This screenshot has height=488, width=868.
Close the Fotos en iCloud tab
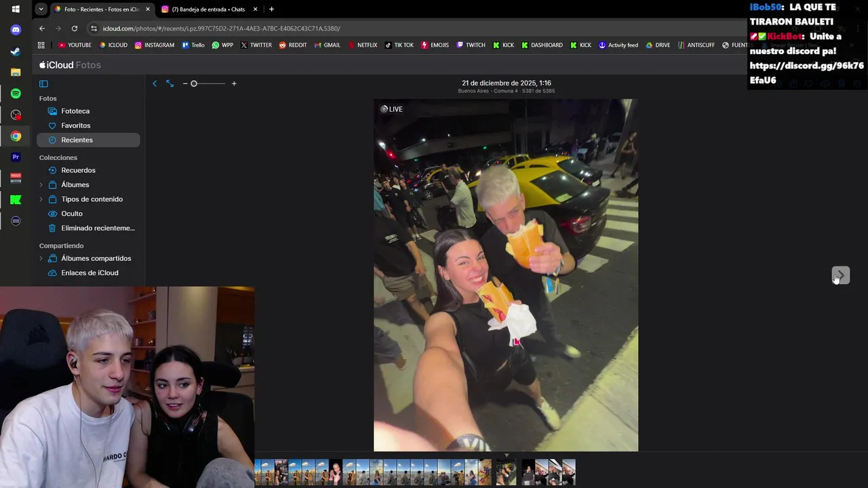tap(148, 9)
